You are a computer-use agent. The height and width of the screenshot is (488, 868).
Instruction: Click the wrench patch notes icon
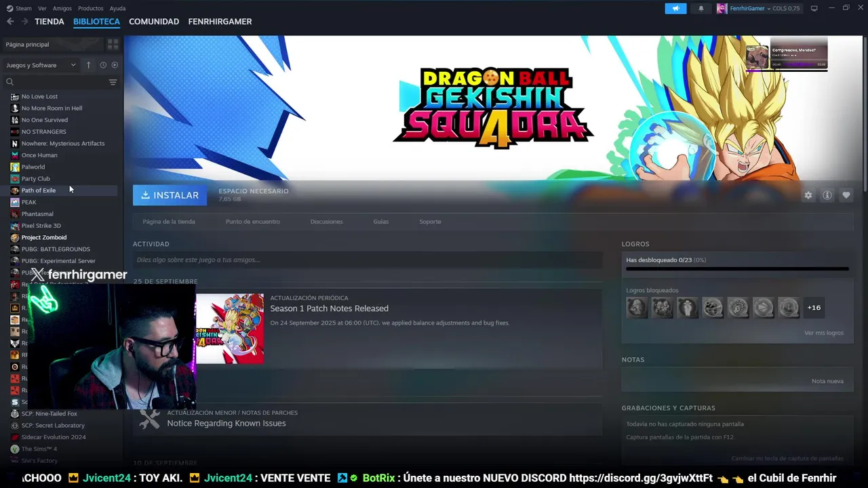tap(149, 418)
